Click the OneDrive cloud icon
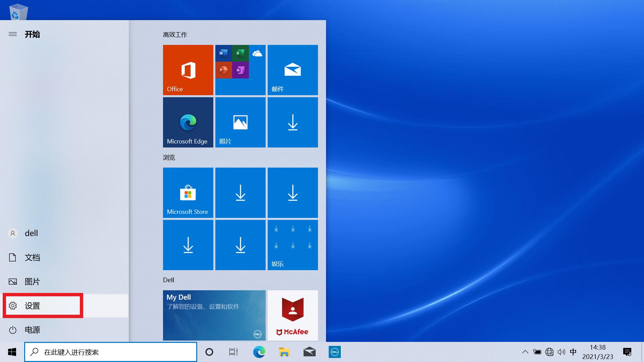The image size is (644, 362). click(257, 53)
